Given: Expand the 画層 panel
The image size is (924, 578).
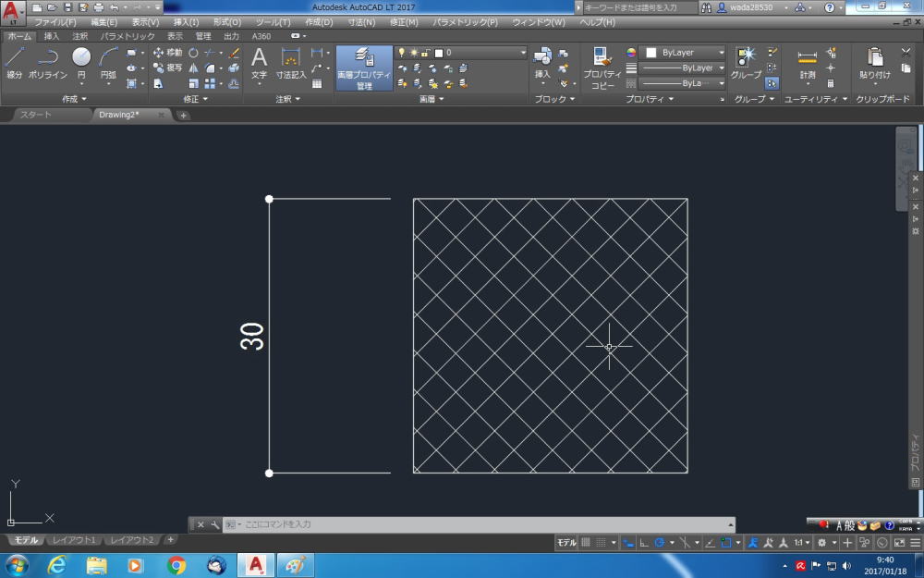Looking at the screenshot, I should (432, 99).
